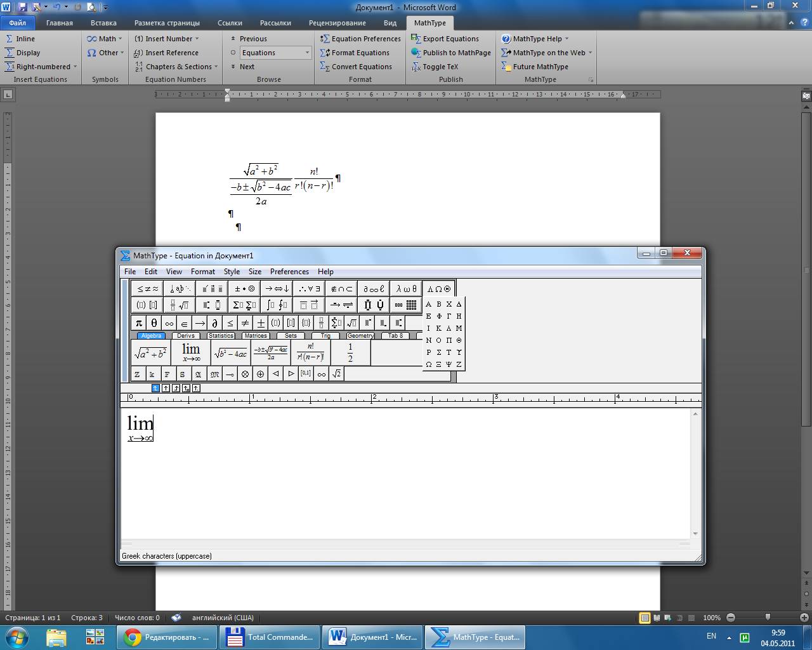The height and width of the screenshot is (650, 812).
Task: Click Convert Equations in the ribbon
Action: [x=357, y=67]
